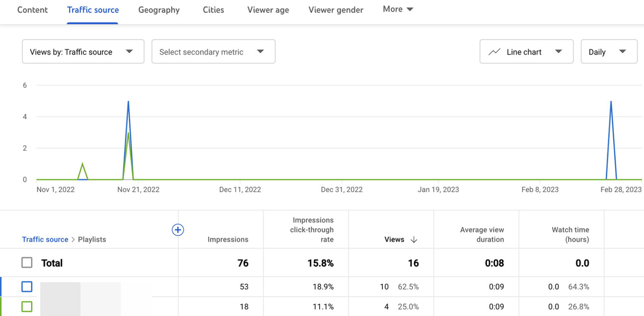Click the dropdown arrow on Views by selector
Screen dimensions: 644x316
point(129,51)
